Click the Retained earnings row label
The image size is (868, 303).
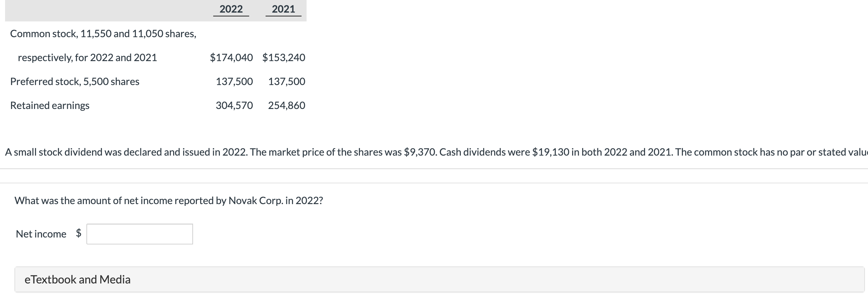pos(50,105)
